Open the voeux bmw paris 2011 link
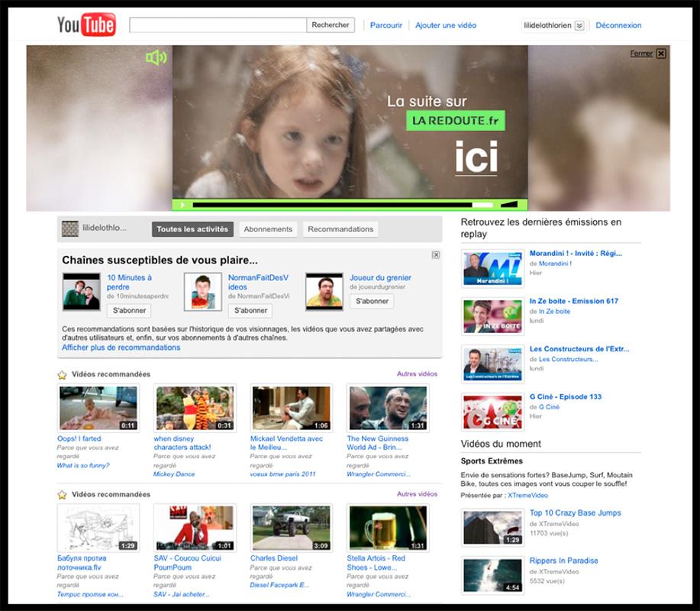This screenshot has height=611, width=700. (282, 474)
